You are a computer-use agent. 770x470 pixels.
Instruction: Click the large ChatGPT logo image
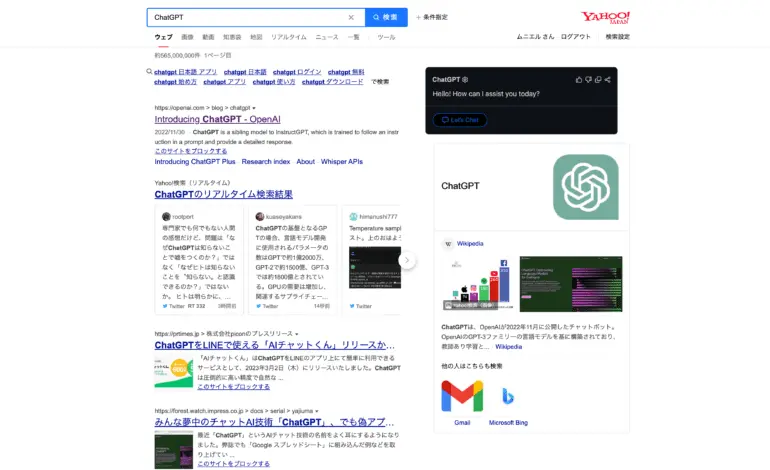[x=585, y=187]
